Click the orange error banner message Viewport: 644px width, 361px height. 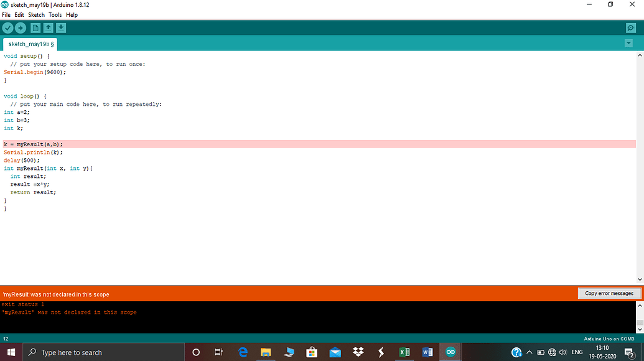click(x=56, y=294)
